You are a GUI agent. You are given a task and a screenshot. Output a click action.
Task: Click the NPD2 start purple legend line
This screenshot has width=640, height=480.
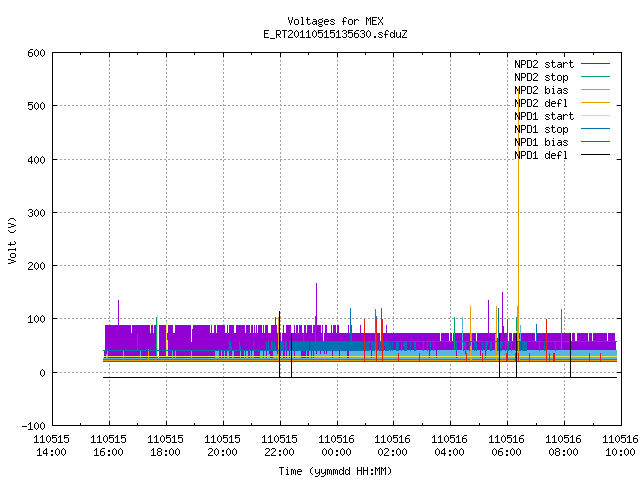click(x=595, y=64)
